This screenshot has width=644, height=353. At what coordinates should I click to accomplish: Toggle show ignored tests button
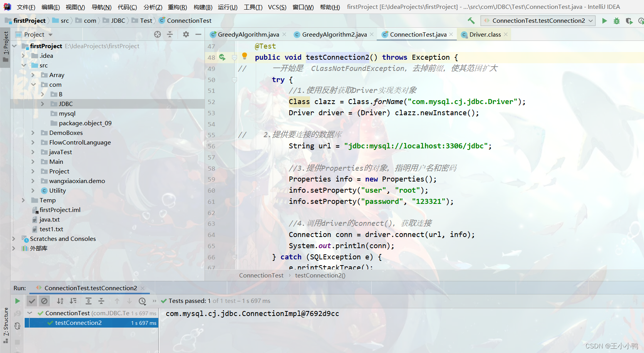44,301
